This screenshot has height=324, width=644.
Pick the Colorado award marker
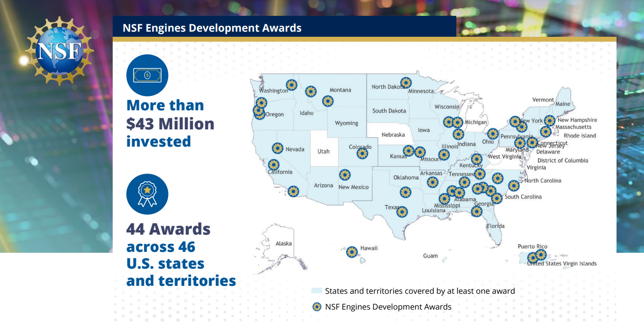coord(362,153)
